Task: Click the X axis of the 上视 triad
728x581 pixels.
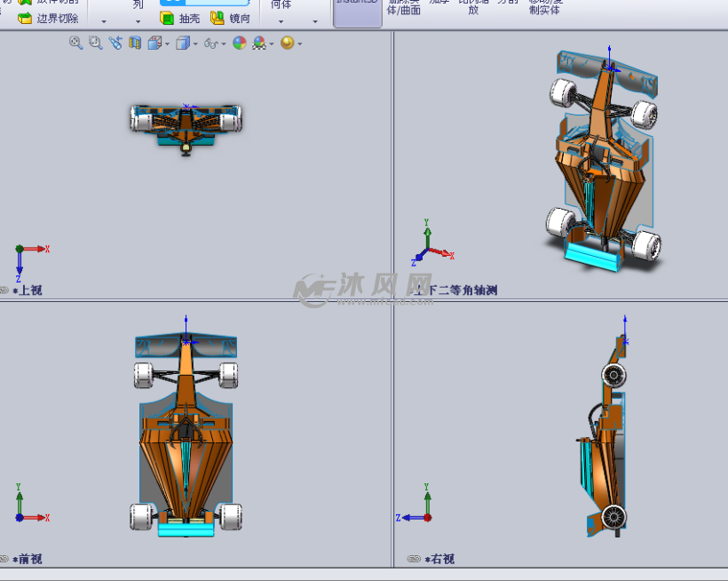Action: pos(36,249)
